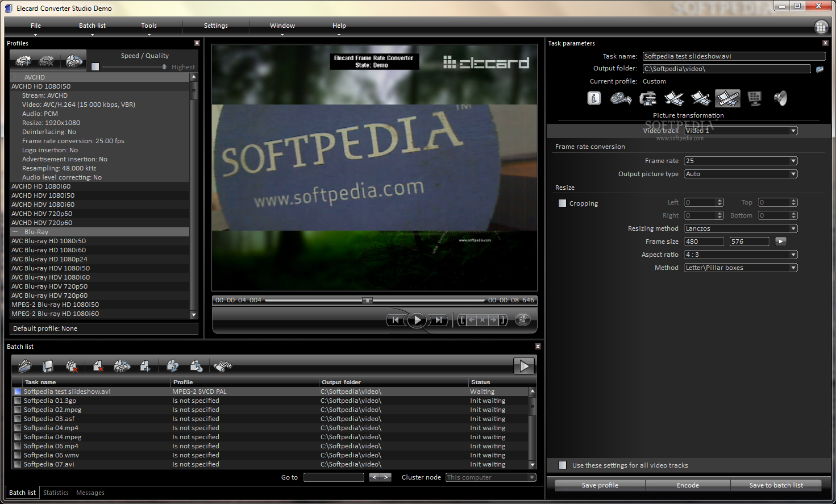Toggle checkbox for Softpedia test slideshow.avi row
This screenshot has height=504, width=836.
point(18,391)
